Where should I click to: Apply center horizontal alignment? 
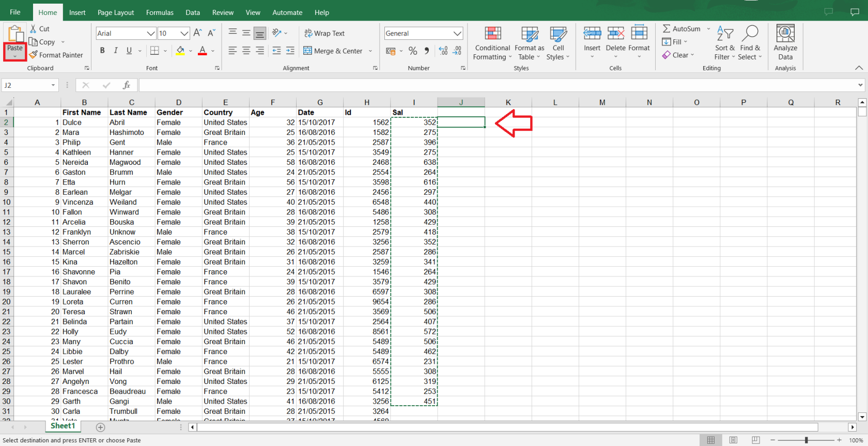[246, 51]
